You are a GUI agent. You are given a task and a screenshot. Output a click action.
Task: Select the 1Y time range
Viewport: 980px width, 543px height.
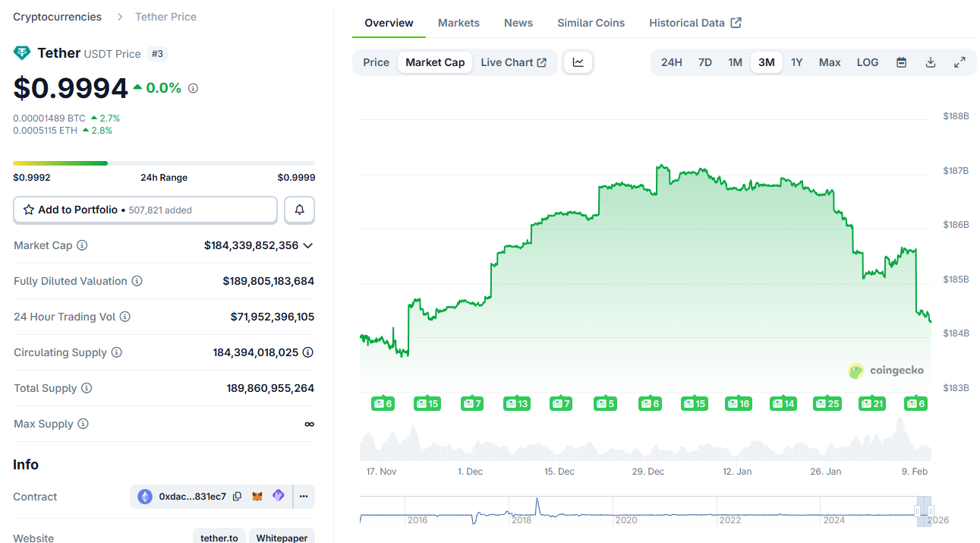coord(796,62)
